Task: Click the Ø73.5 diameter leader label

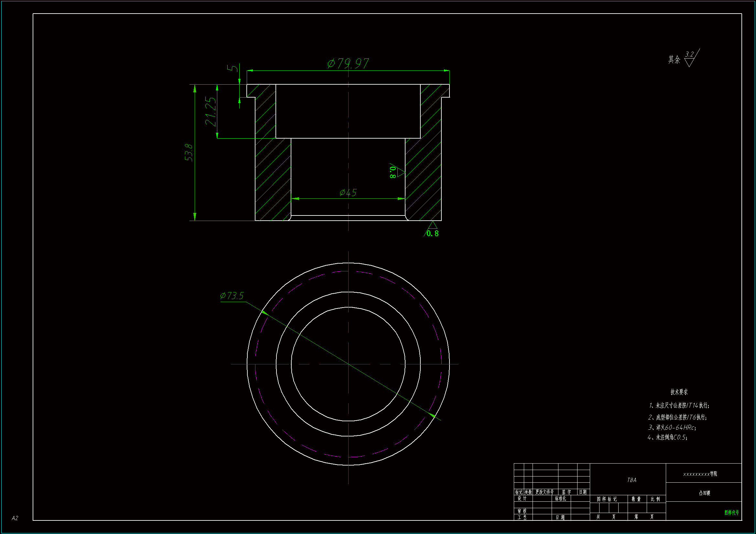Action: pos(232,296)
